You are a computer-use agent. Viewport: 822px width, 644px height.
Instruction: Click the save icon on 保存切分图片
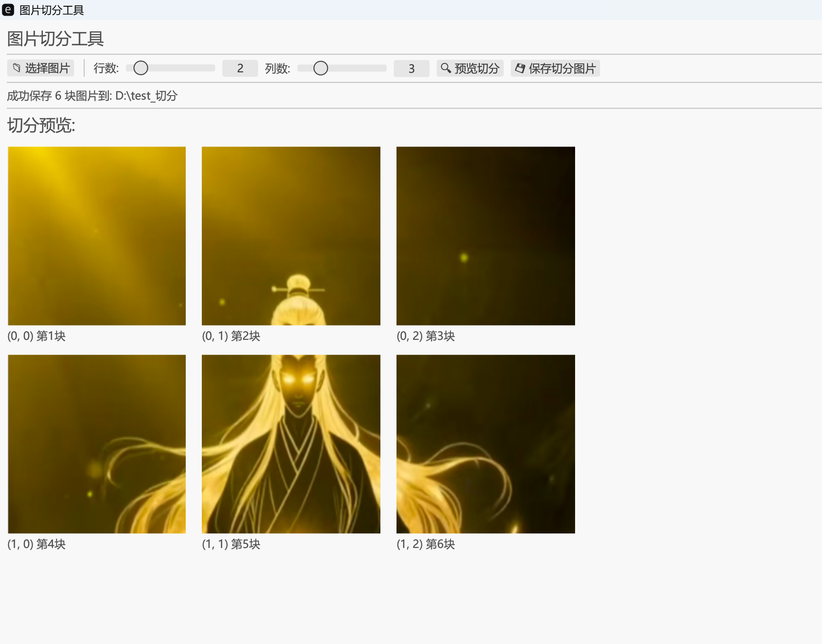[520, 68]
